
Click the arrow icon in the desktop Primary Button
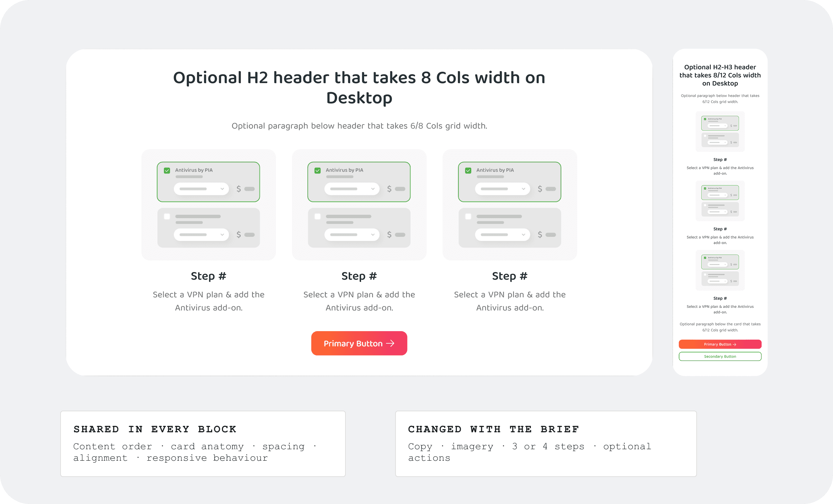[390, 343]
